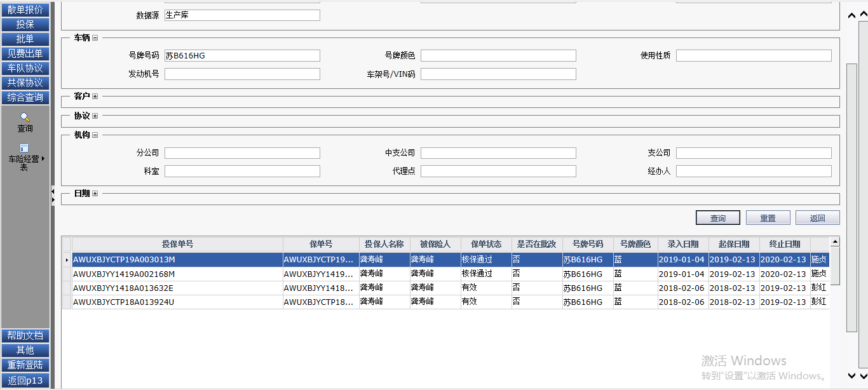Screen dimensions: 868x390
Task: Open the 见费出单 menu
Action: (x=25, y=53)
